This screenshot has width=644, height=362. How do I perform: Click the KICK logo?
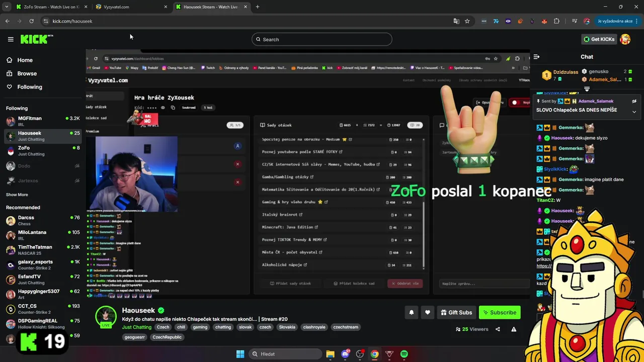point(37,39)
